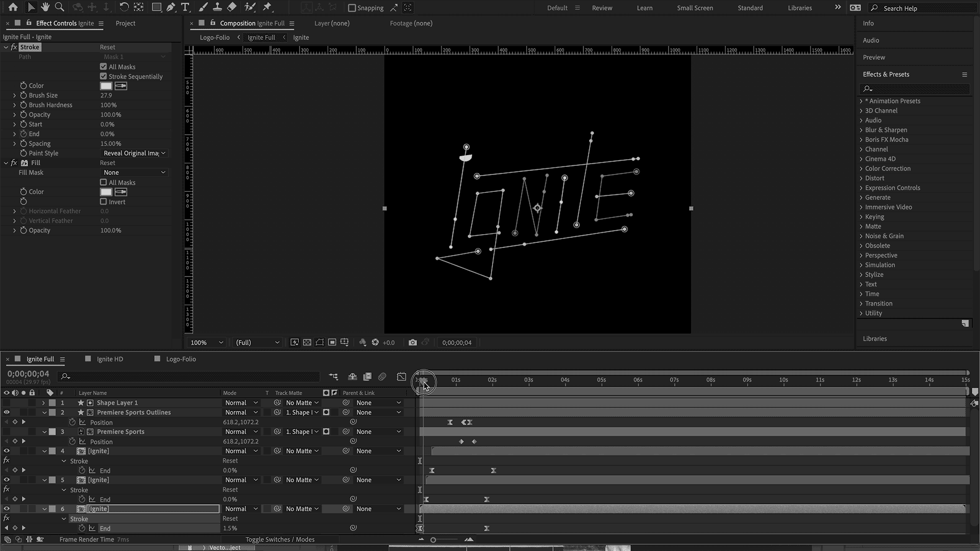Reset the Fill effect in Effect Controls

coord(107,163)
